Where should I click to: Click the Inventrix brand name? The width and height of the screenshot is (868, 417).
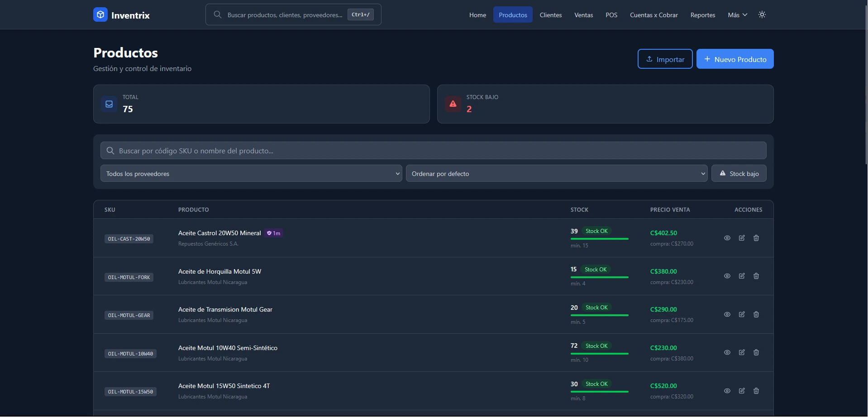pos(130,15)
